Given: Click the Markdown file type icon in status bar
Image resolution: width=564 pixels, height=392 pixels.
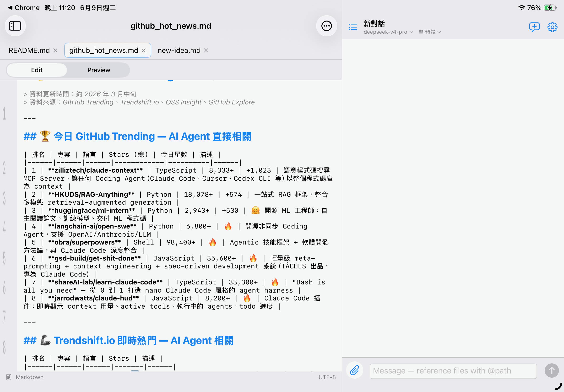Looking at the screenshot, I should point(9,377).
